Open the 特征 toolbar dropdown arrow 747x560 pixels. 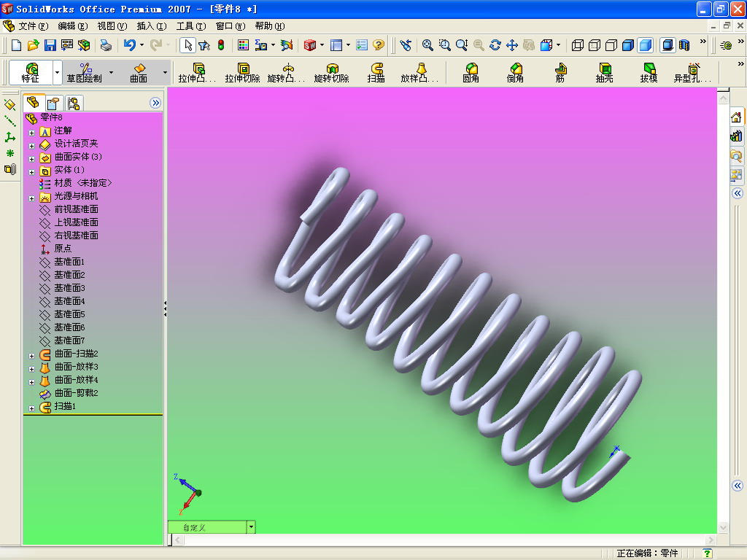tap(57, 72)
